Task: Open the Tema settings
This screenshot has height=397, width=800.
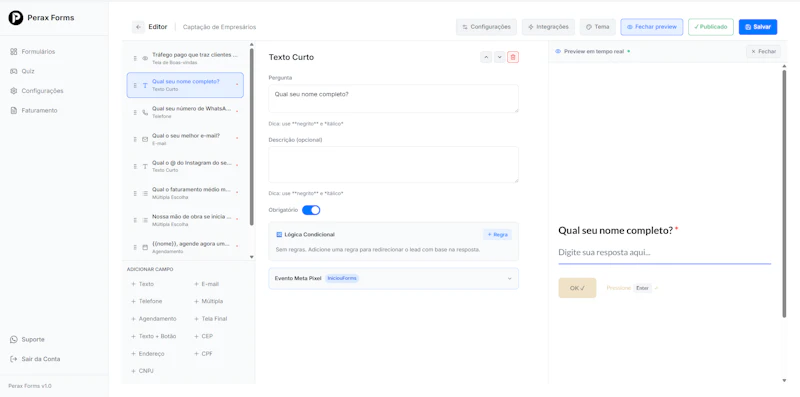Action: click(x=597, y=27)
